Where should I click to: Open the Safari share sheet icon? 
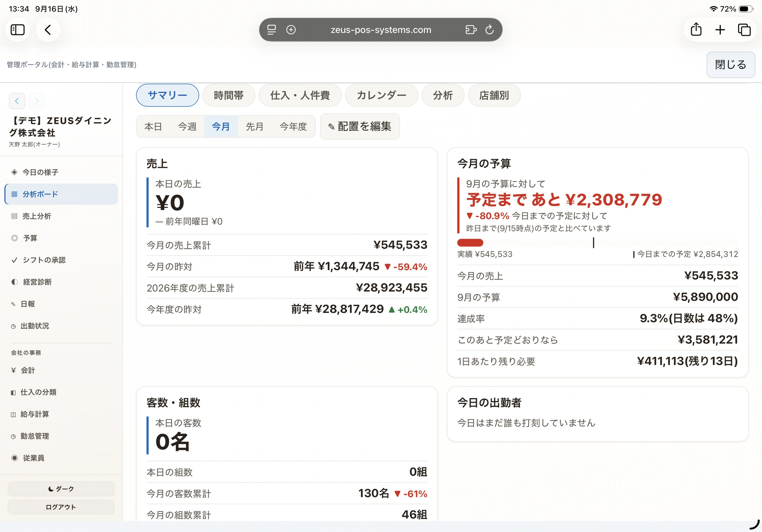(696, 30)
